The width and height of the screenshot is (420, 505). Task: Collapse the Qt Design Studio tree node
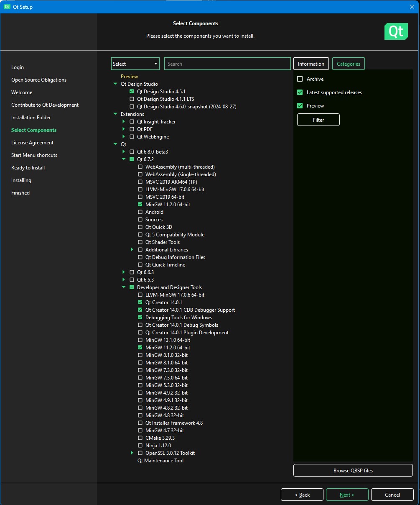[x=115, y=84]
